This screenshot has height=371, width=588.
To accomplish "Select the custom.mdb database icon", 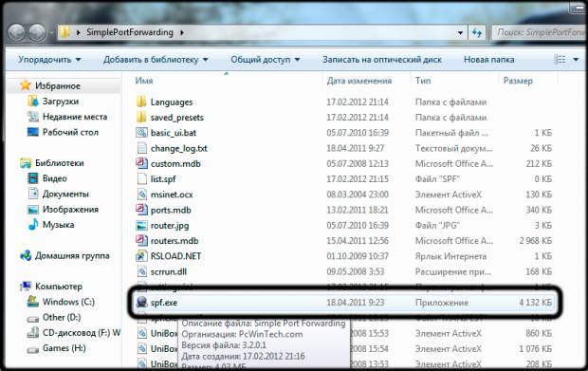I will (x=141, y=163).
